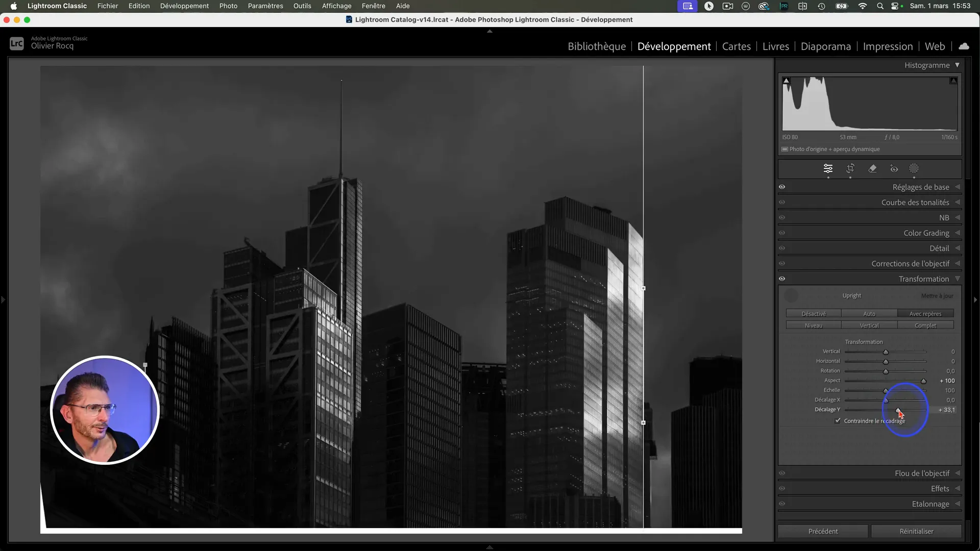Open macOS Spotlight search icon
The height and width of the screenshot is (551, 980).
880,6
